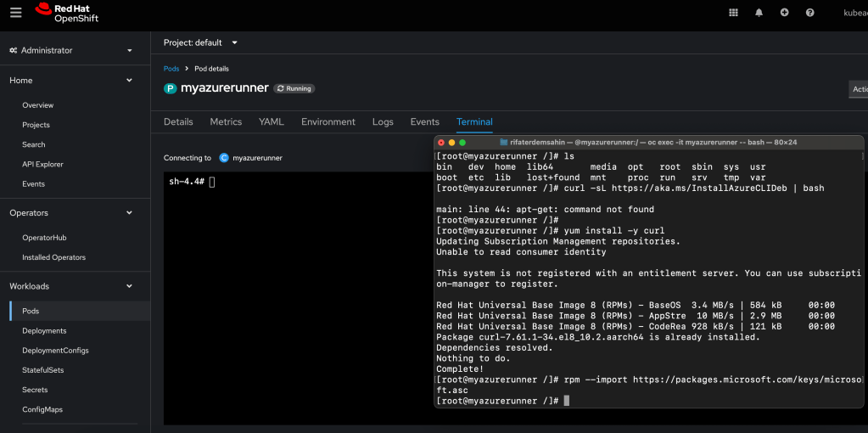The width and height of the screenshot is (868, 433).
Task: Switch to the Metrics tab
Action: coord(226,121)
